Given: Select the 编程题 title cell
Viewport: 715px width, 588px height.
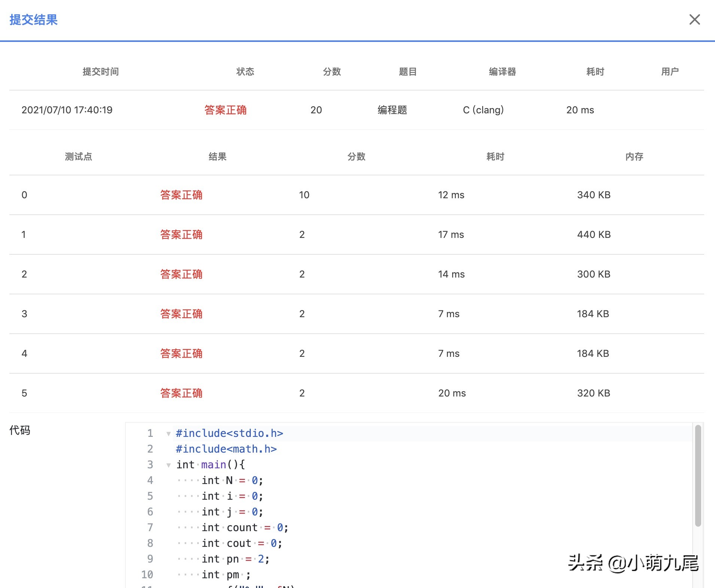Looking at the screenshot, I should 392,110.
